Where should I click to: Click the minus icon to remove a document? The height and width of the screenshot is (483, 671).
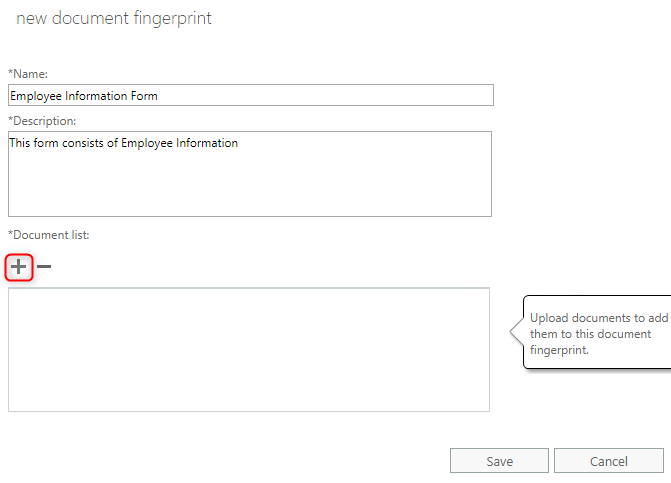pos(44,267)
